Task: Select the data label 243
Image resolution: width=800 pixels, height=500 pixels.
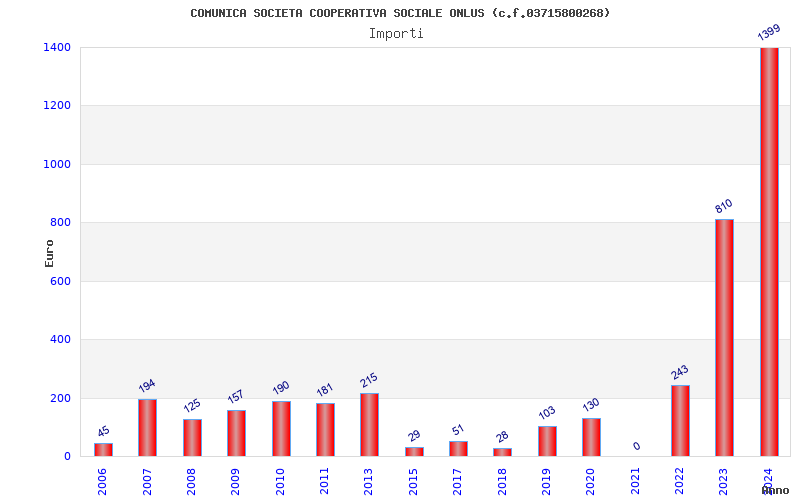Action: pos(680,372)
